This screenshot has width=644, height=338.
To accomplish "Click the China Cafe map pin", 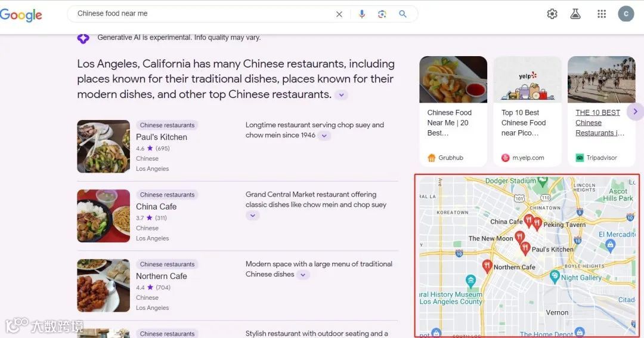I will click(528, 220).
